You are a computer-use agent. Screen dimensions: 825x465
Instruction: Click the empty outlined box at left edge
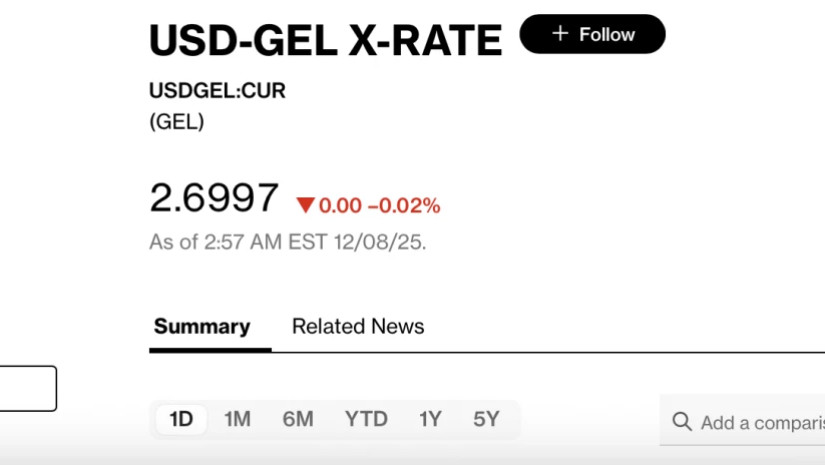[27, 388]
